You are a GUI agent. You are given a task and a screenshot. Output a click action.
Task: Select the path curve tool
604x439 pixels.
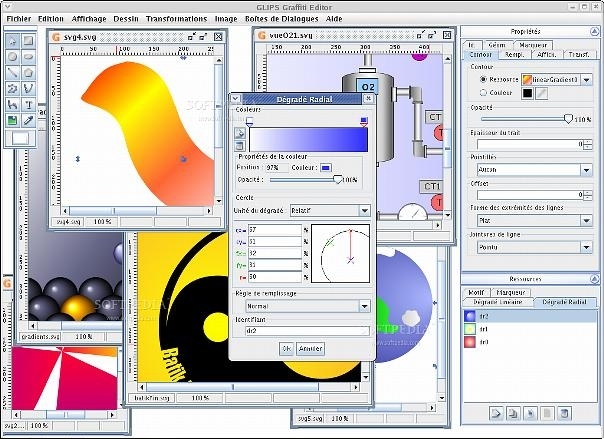coord(28,89)
